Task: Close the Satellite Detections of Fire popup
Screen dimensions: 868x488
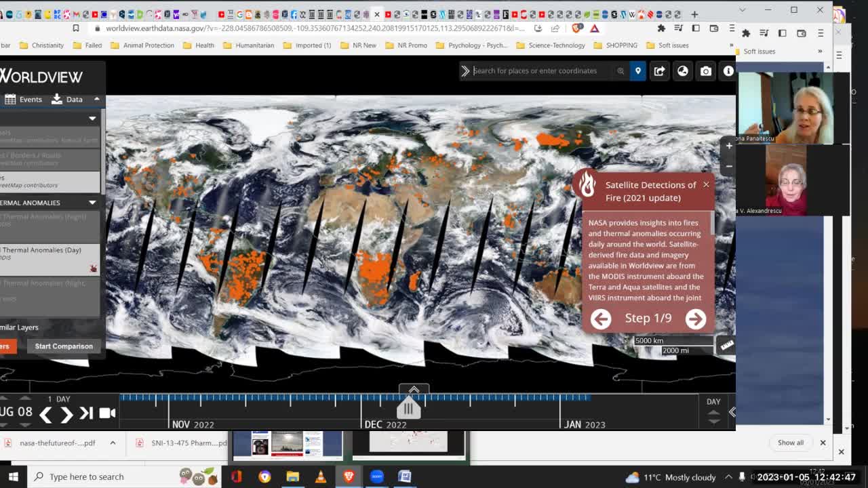Action: [706, 184]
